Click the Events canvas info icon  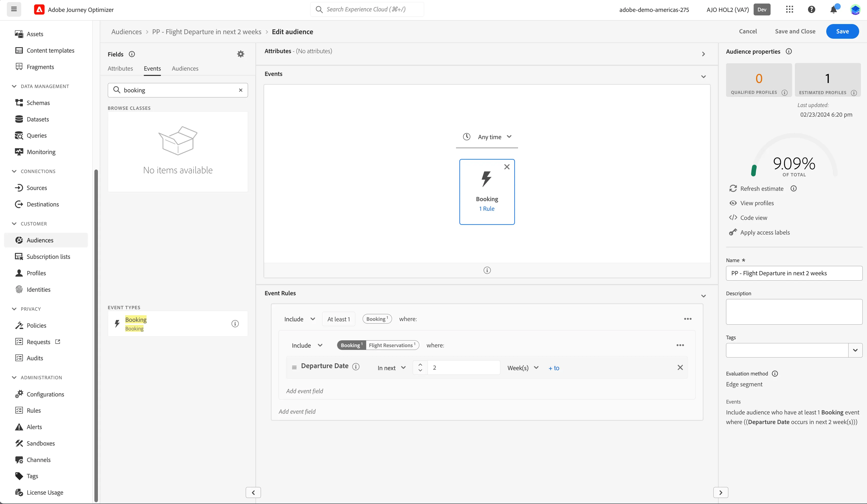(x=487, y=270)
